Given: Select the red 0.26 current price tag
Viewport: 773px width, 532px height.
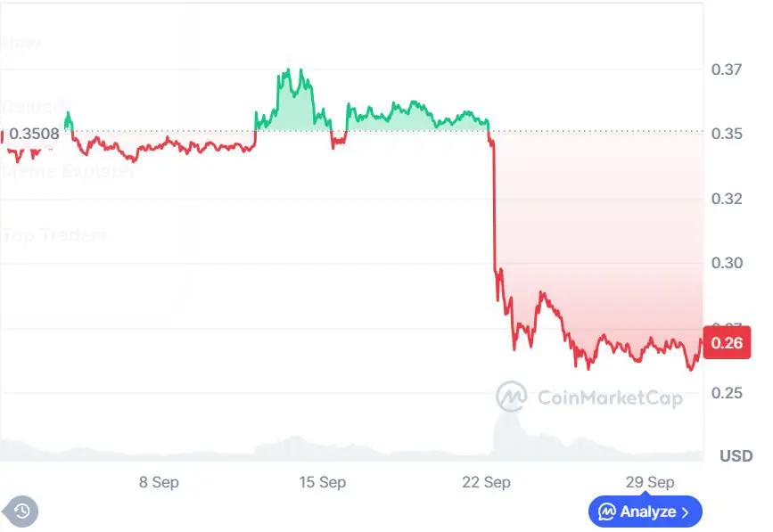Looking at the screenshot, I should [x=727, y=343].
